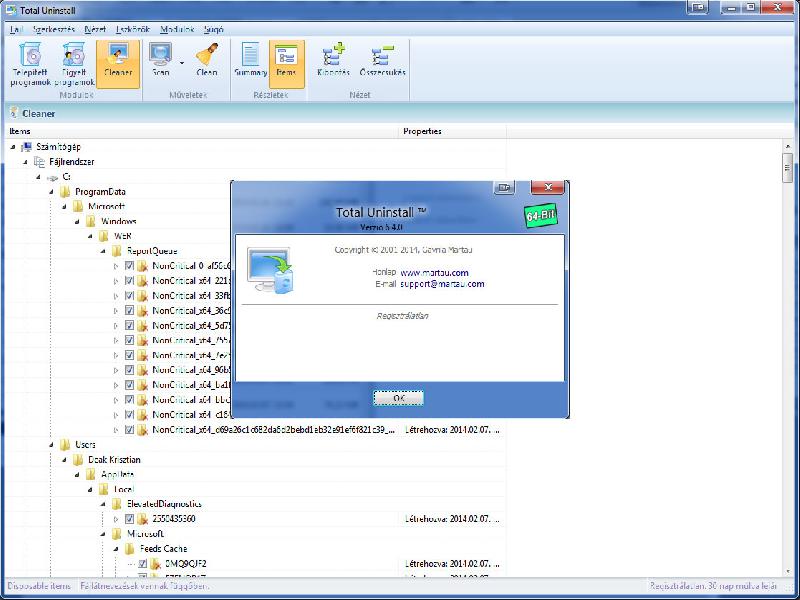Uncheck the NonCritical_x64_33fb checkbox

(x=129, y=295)
